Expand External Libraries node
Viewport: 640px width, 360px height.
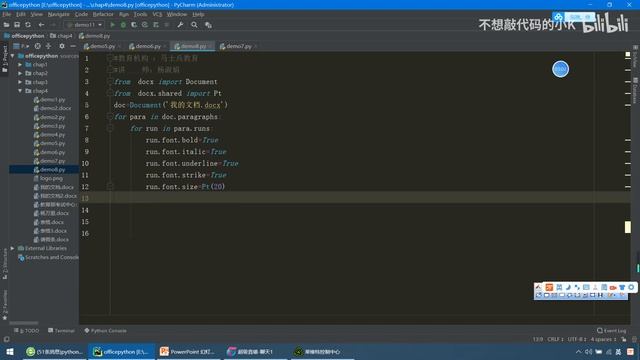13,248
